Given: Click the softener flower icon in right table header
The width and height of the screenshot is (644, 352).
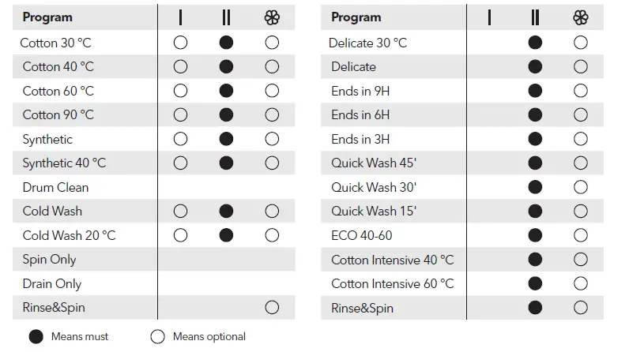Looking at the screenshot, I should [x=580, y=17].
